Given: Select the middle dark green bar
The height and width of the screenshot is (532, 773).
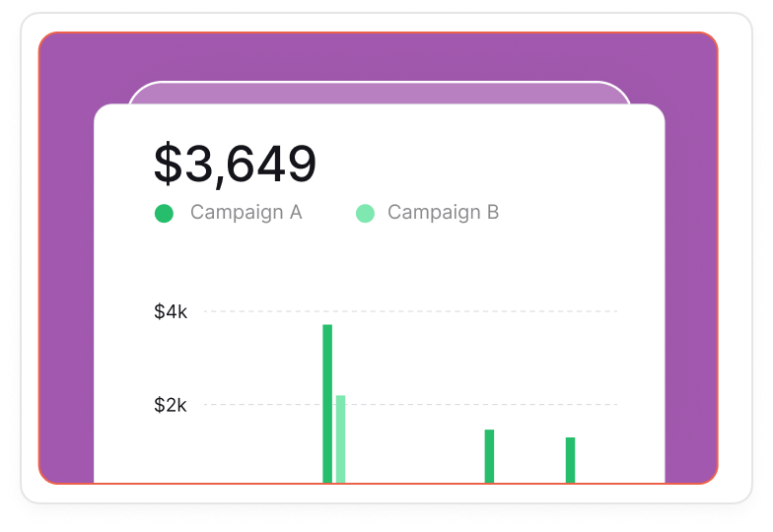Looking at the screenshot, I should (489, 455).
